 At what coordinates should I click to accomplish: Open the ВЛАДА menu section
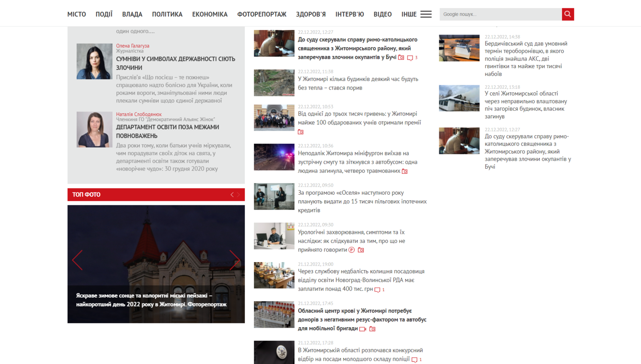click(x=132, y=14)
